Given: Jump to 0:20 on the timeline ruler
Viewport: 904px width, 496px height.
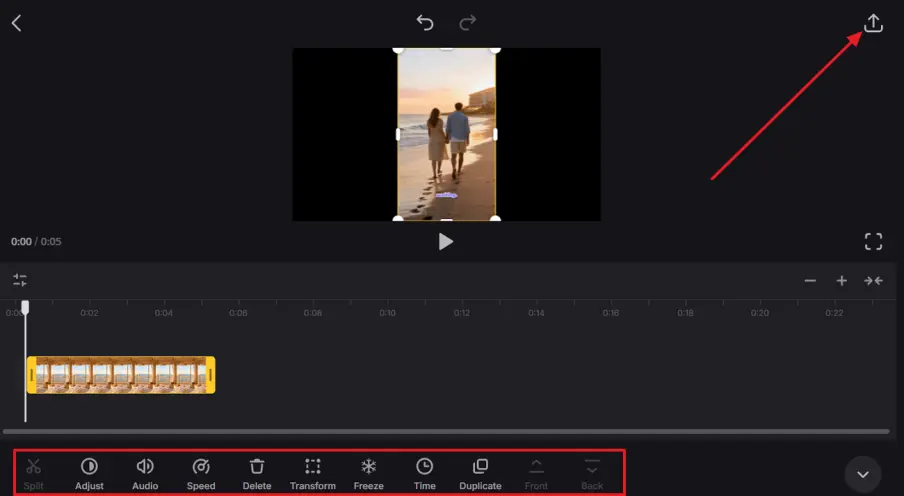Looking at the screenshot, I should 760,313.
